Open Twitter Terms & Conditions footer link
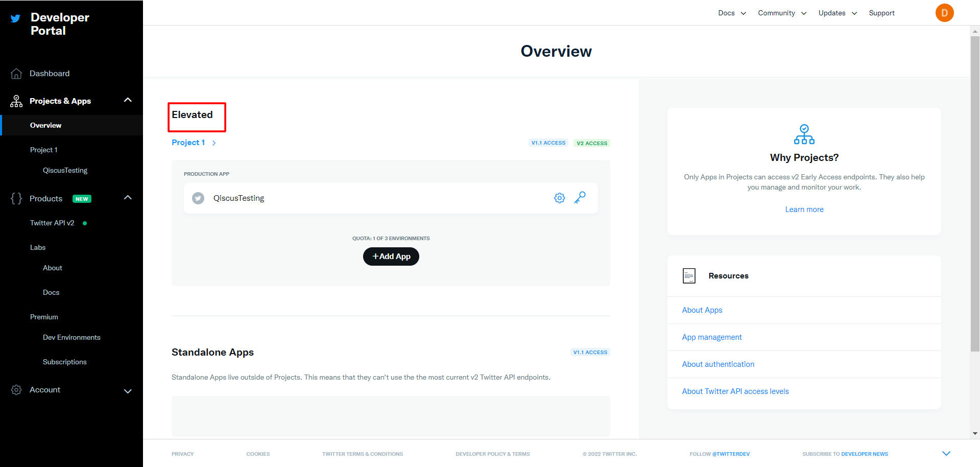The width and height of the screenshot is (980, 467). tap(363, 454)
